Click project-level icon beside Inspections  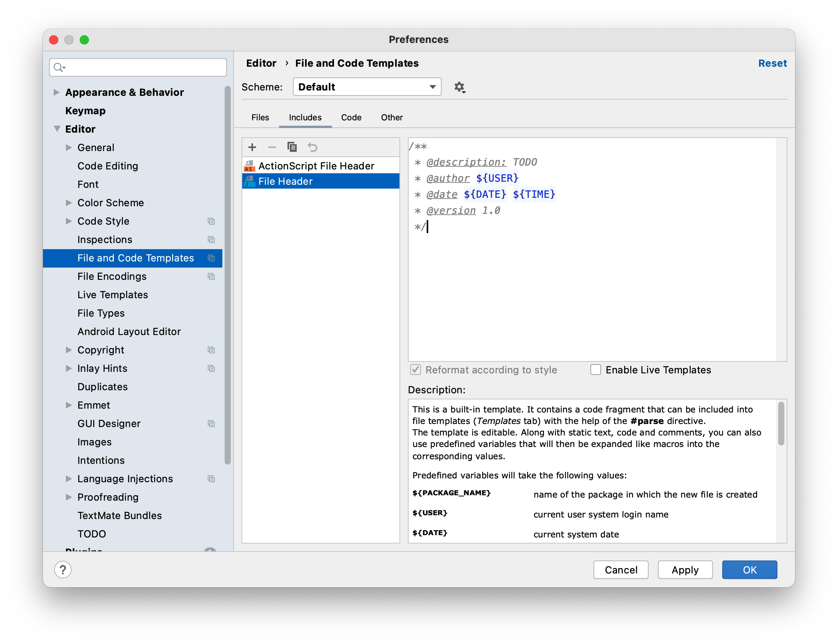211,240
